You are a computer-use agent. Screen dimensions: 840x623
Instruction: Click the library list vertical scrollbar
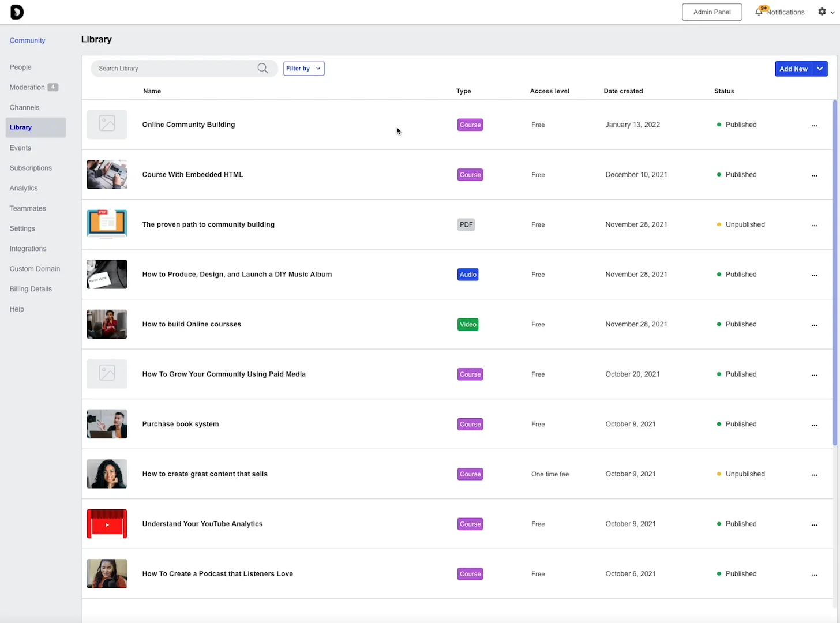(835, 272)
